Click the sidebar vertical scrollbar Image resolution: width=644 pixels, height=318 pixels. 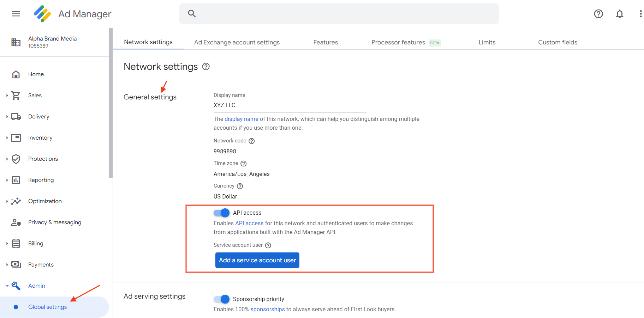[x=111, y=103]
